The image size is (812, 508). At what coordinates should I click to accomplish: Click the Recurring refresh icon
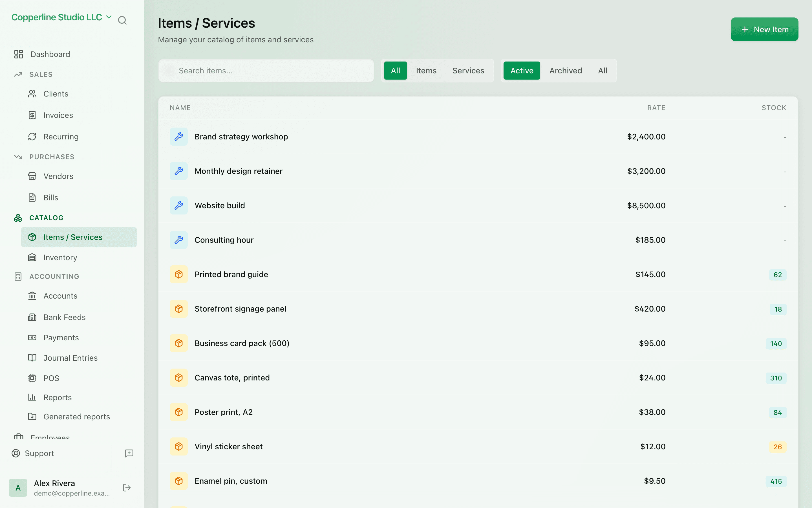point(32,137)
